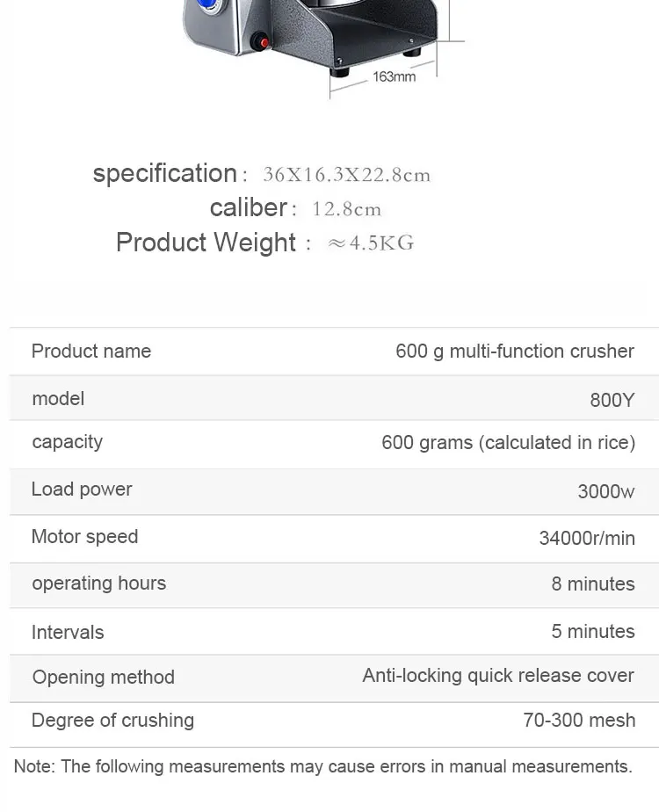Viewport: 659px width, 812px height.
Task: Select the Anti-locking quick release cover text
Action: tap(497, 676)
